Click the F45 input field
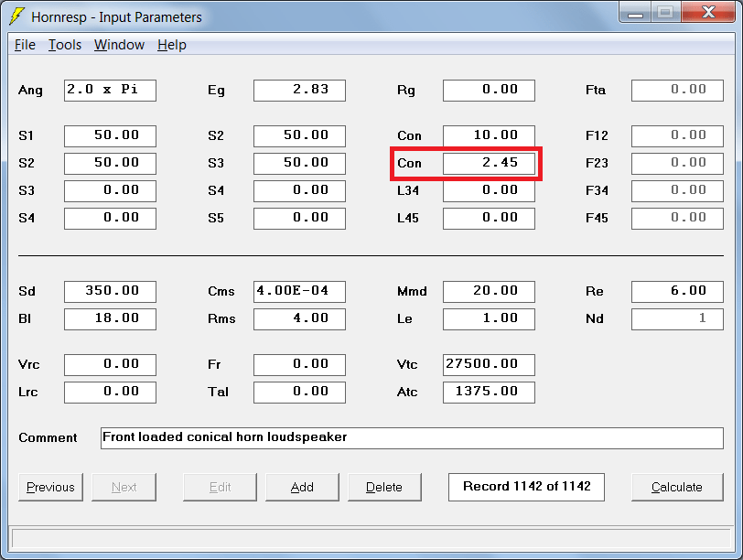 pos(677,219)
